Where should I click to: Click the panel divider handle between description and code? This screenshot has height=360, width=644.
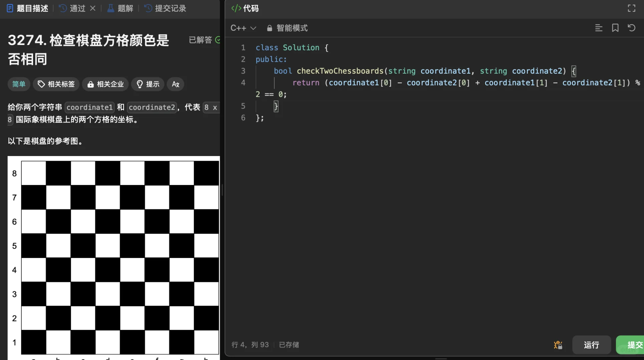222,190
